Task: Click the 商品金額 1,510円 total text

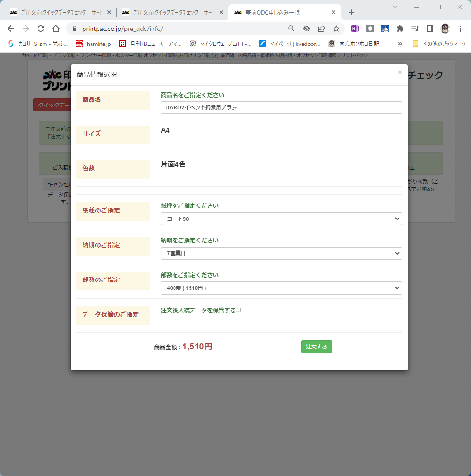Action: [183, 347]
